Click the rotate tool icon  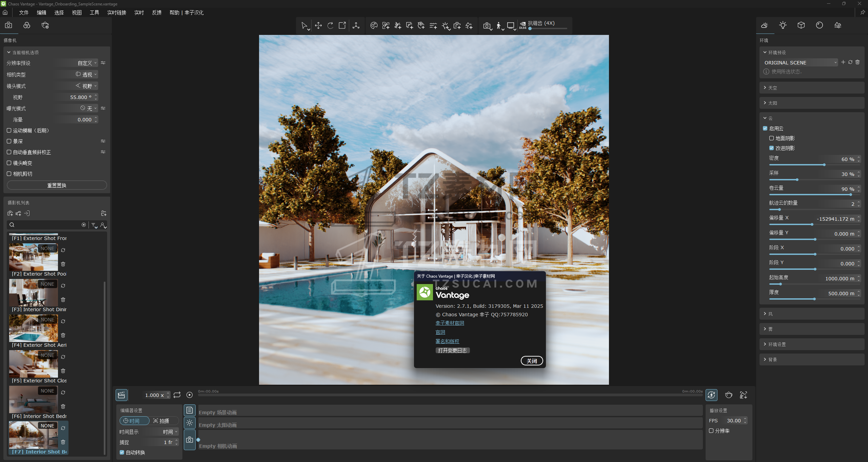pyautogui.click(x=330, y=25)
